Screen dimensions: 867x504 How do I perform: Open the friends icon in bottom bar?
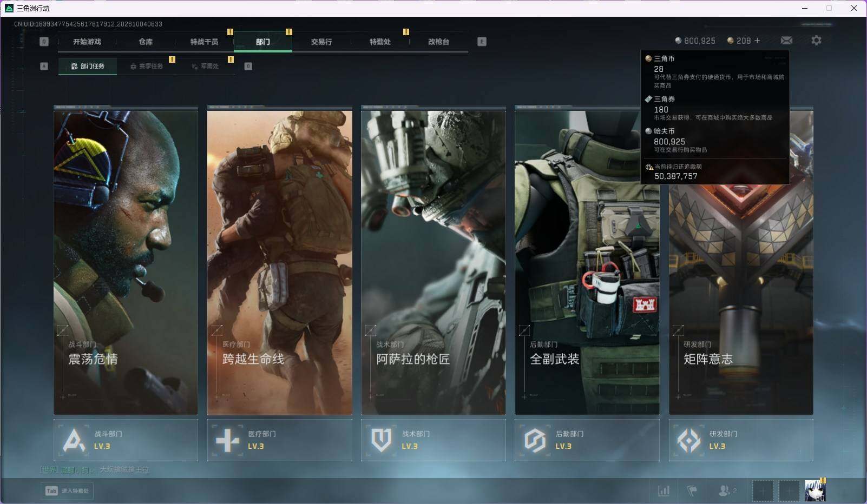[x=727, y=490]
